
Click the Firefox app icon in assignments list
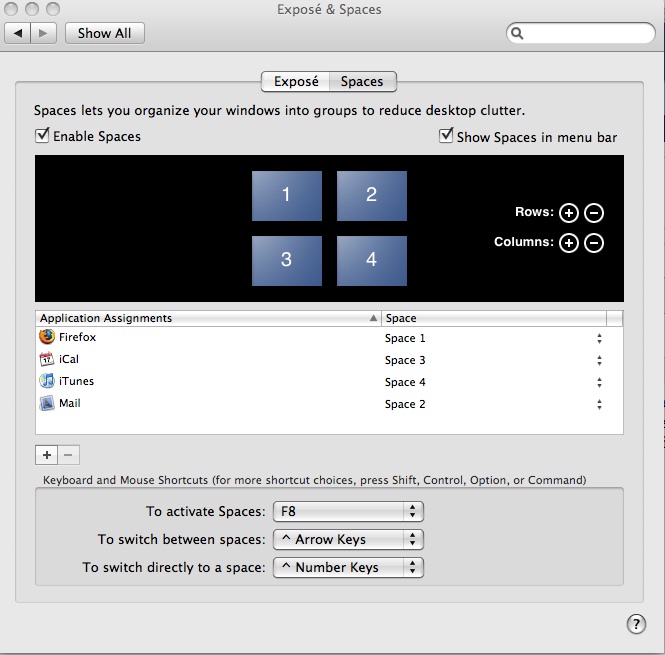pos(47,337)
